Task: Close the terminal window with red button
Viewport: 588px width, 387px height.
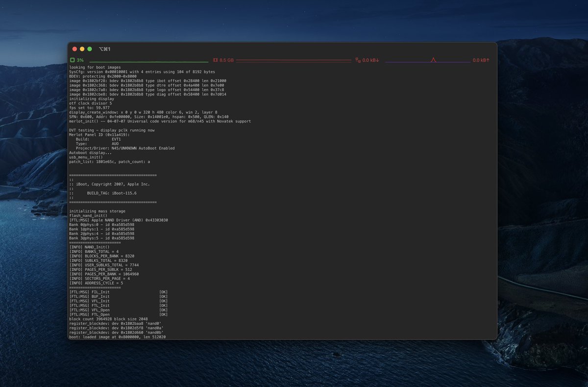Action: (74, 49)
